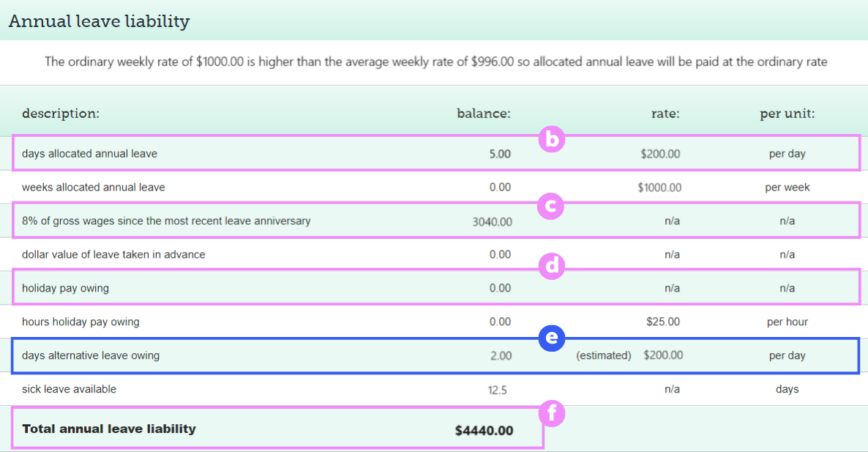The width and height of the screenshot is (868, 452).
Task: Click the "(estimated)" label in alternative leave row
Action: 603,355
